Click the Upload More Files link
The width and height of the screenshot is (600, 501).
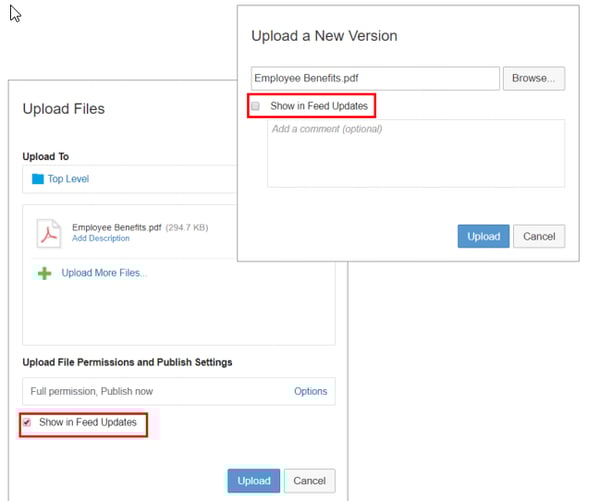[104, 273]
